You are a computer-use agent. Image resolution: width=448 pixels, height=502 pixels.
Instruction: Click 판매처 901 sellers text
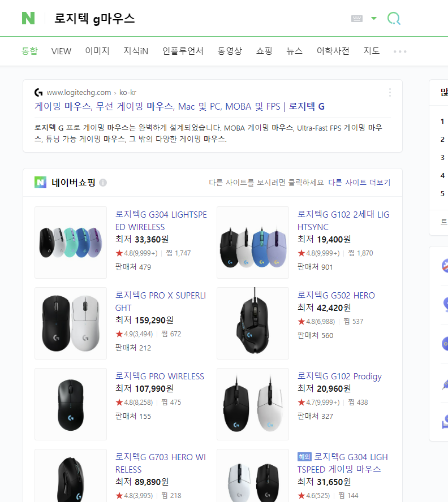[315, 267]
